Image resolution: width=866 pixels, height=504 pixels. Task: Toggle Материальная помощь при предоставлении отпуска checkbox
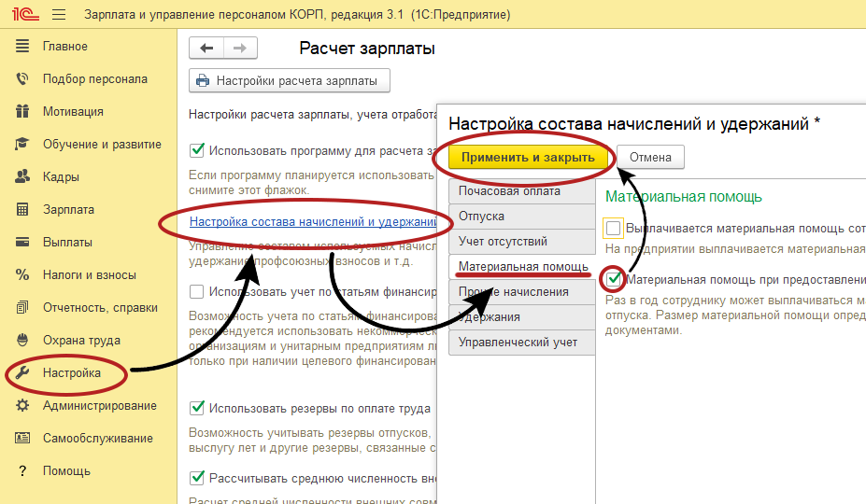(x=614, y=278)
